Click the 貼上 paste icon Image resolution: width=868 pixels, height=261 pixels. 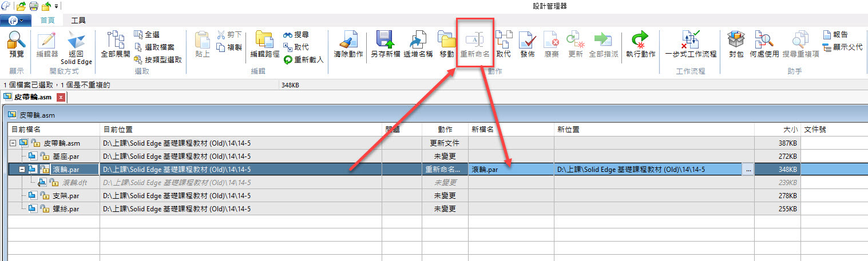[x=203, y=41]
